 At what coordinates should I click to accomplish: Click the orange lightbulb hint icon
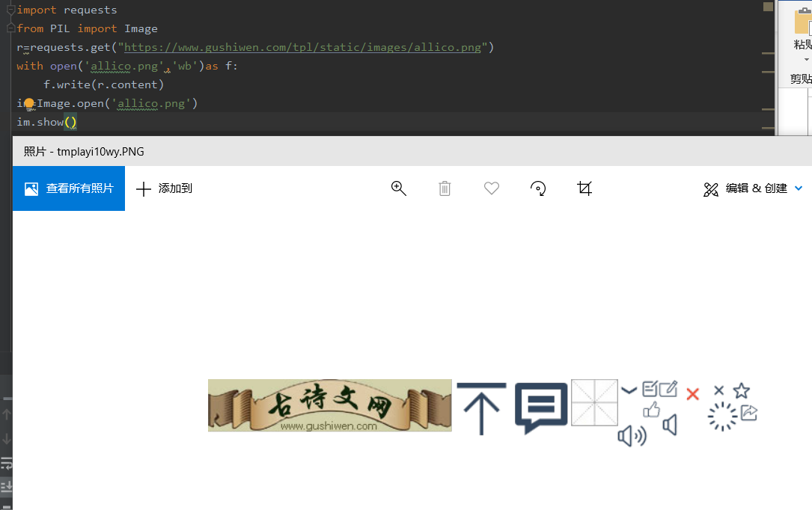click(29, 103)
